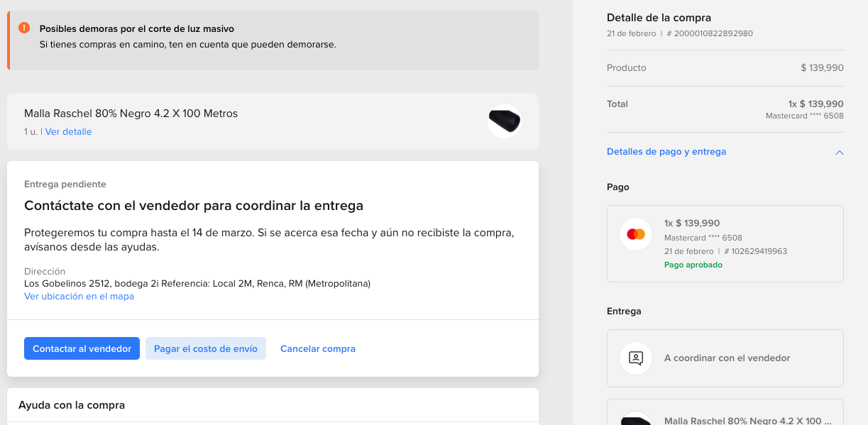Viewport: 868px width, 425px height.
Task: Click the power outage delay notice text
Action: click(187, 44)
